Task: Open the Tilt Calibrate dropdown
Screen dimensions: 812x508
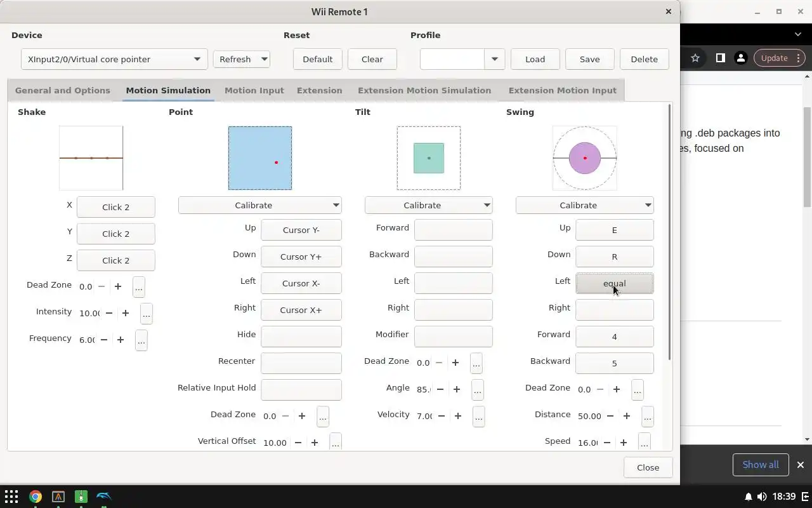Action: [x=429, y=205]
